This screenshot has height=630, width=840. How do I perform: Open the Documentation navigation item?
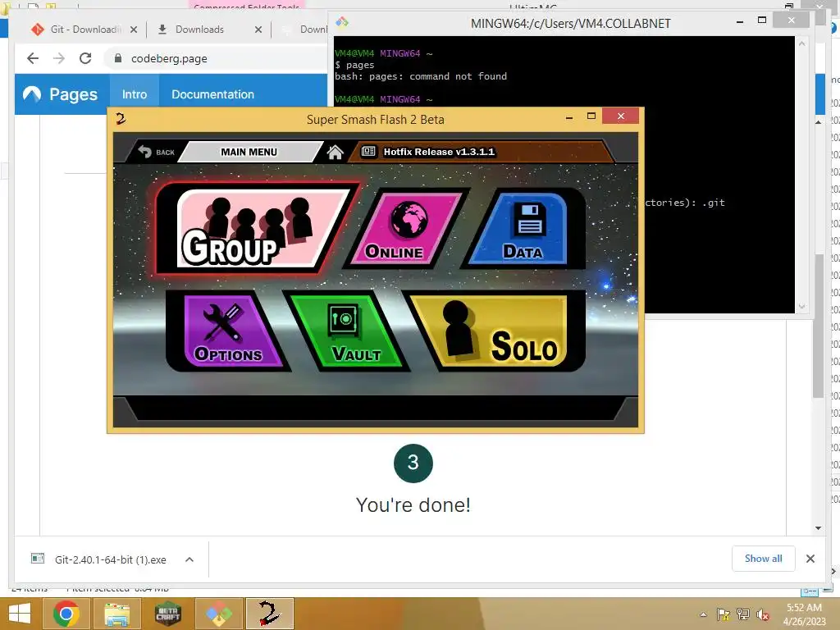pyautogui.click(x=212, y=94)
